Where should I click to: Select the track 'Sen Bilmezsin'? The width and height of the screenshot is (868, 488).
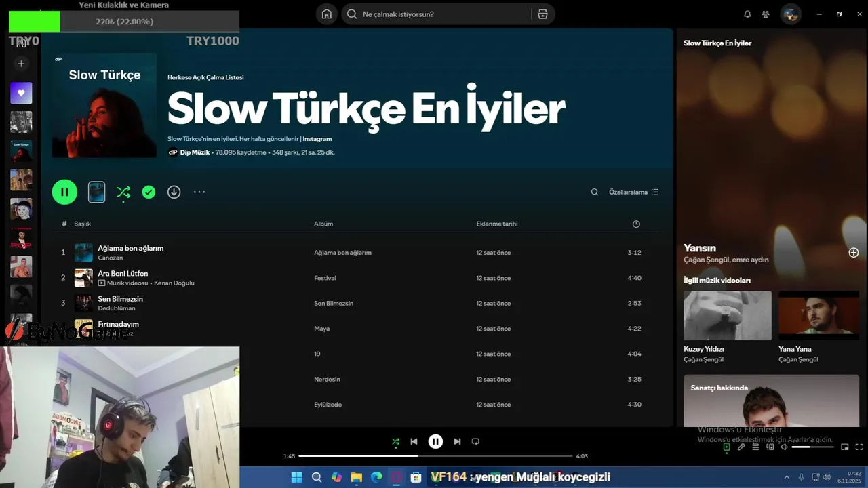[121, 299]
